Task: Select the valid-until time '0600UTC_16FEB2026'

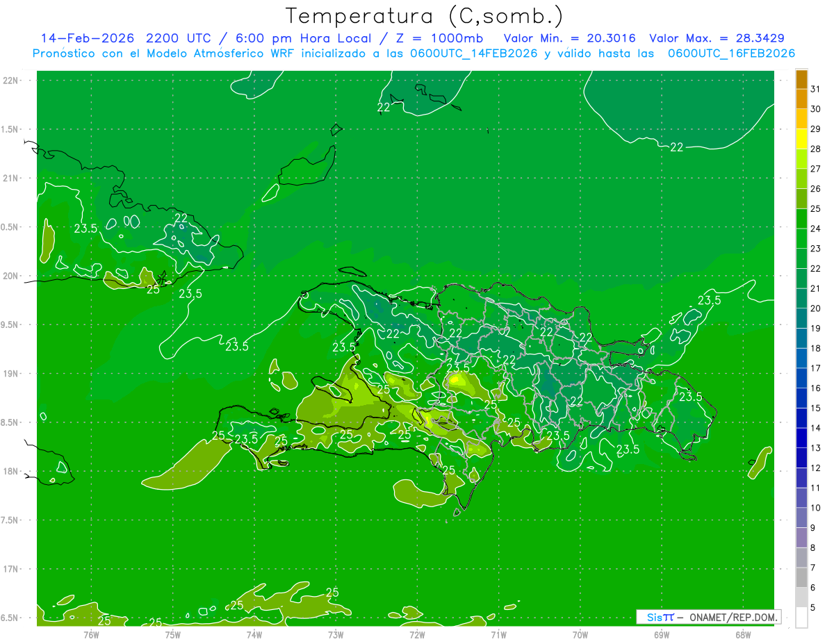Action: [x=730, y=53]
